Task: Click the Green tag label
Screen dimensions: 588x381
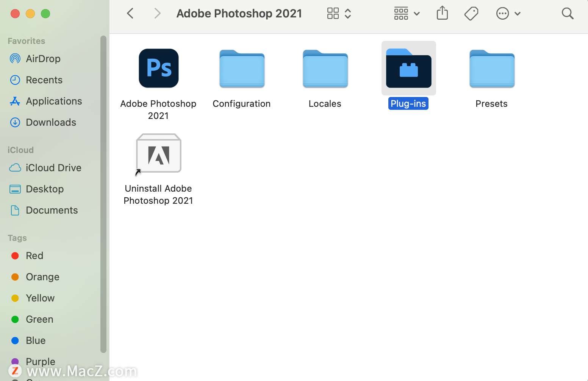Action: [x=39, y=319]
